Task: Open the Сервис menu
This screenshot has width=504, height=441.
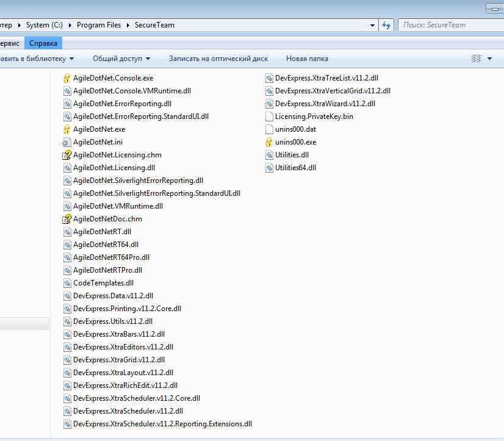Action: (10, 43)
